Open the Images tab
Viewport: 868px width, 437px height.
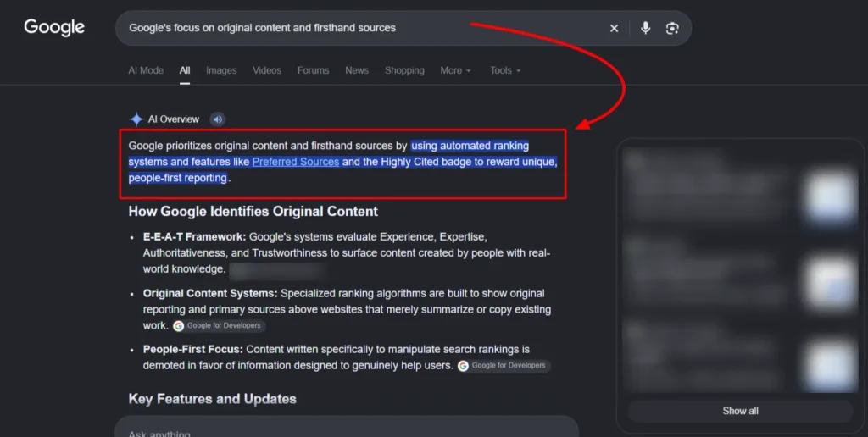pyautogui.click(x=221, y=70)
